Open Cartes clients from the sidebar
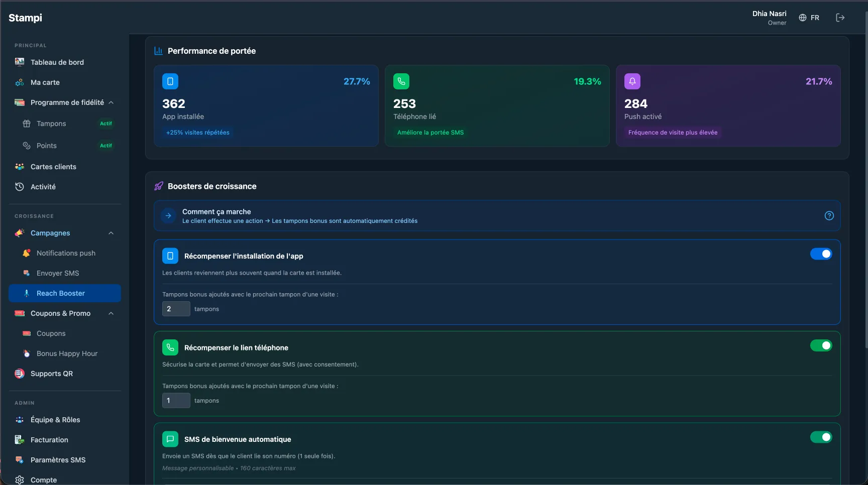Screen dimensions: 868x485 (x=53, y=167)
